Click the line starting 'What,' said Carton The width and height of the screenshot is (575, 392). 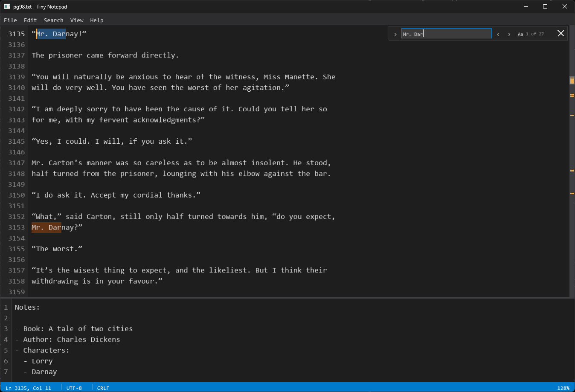click(x=183, y=216)
